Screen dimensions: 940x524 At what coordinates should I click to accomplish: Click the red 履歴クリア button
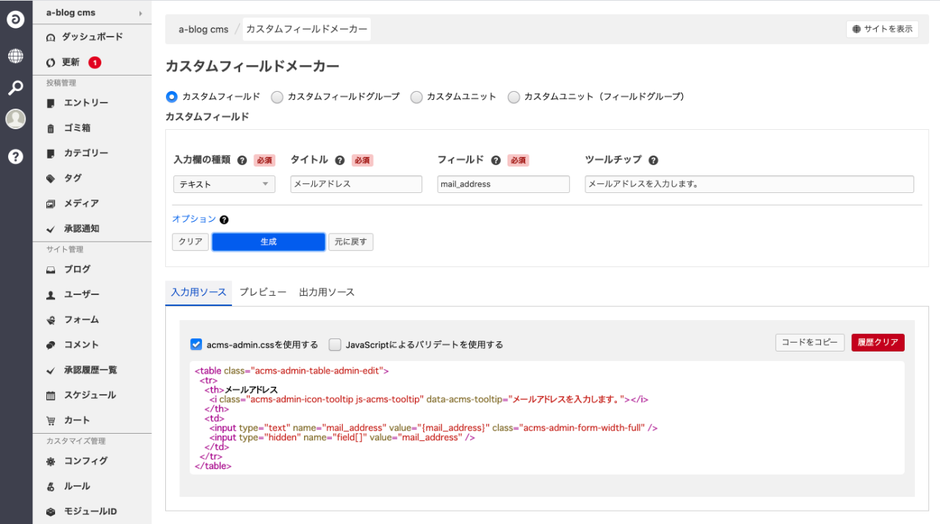point(877,343)
